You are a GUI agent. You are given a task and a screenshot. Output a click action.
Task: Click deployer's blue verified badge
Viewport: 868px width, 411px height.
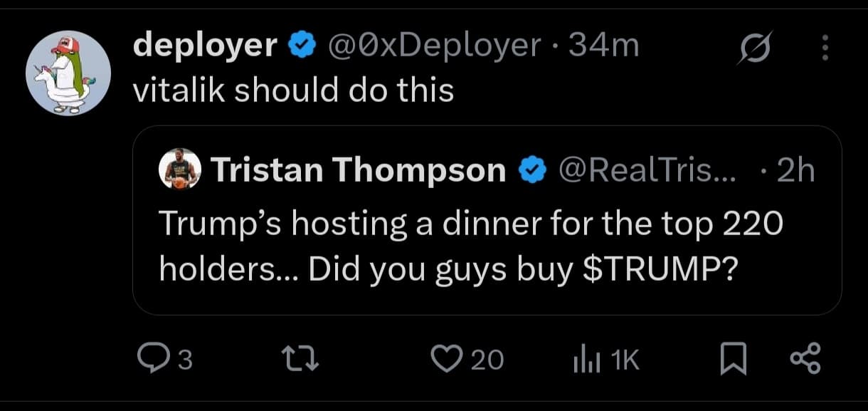301,46
